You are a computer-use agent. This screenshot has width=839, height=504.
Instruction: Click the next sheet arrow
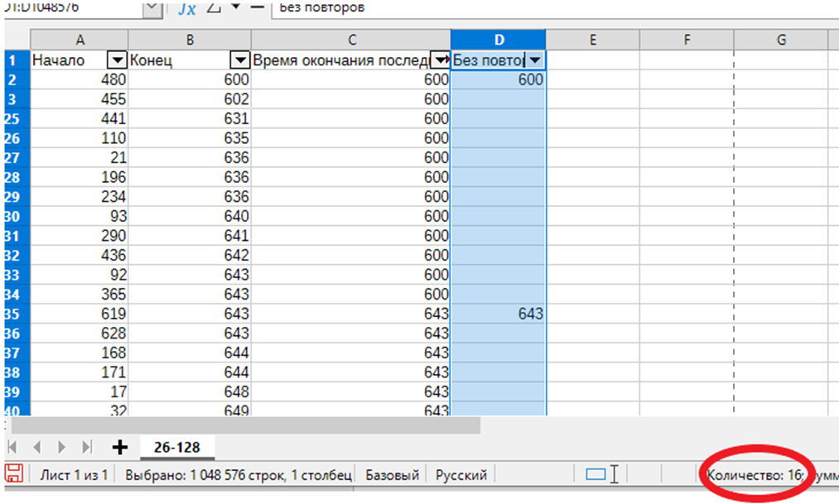(62, 447)
